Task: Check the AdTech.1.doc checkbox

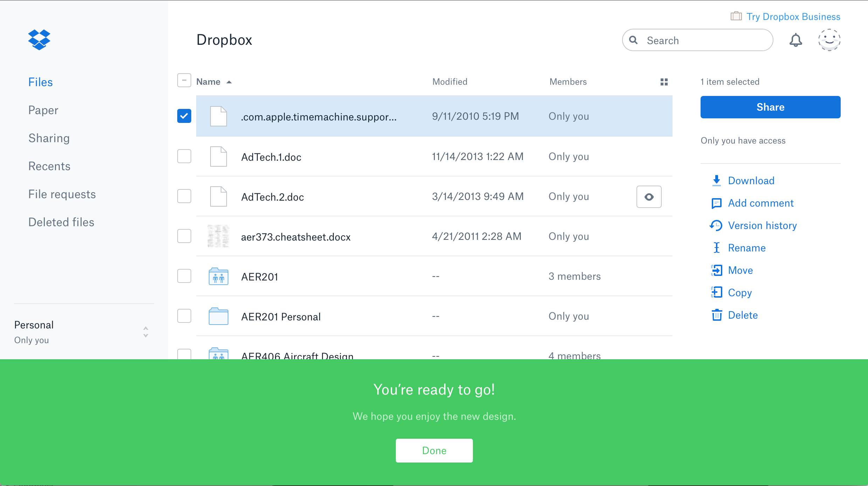Action: 184,156
